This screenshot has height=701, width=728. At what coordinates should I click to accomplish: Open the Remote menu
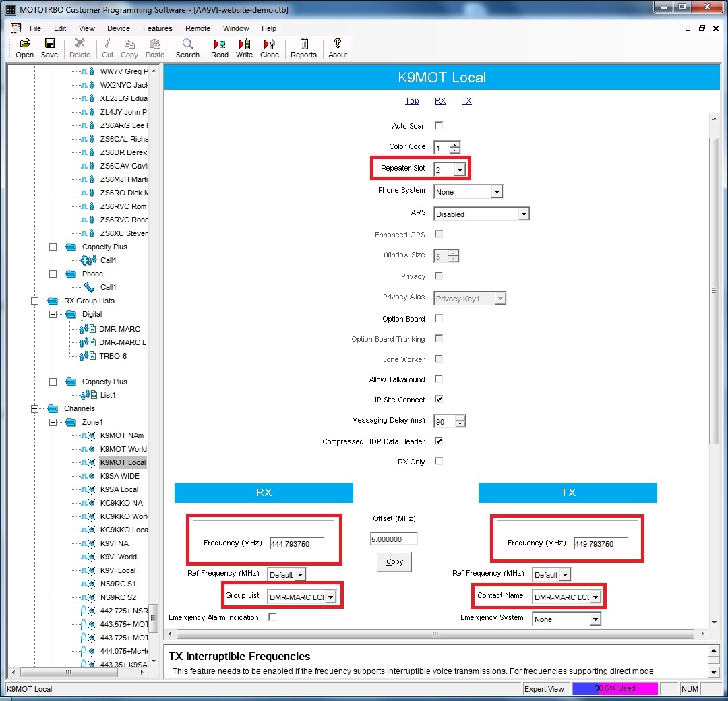point(198,28)
